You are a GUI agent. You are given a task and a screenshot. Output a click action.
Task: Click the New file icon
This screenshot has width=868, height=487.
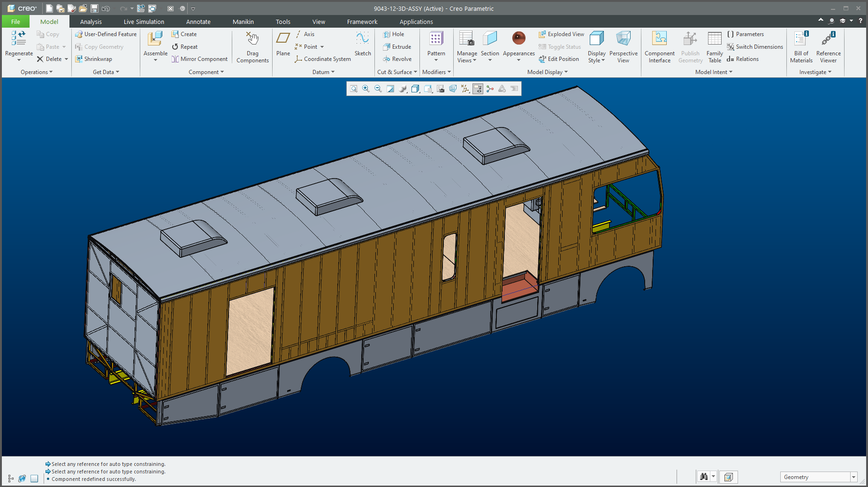point(49,8)
